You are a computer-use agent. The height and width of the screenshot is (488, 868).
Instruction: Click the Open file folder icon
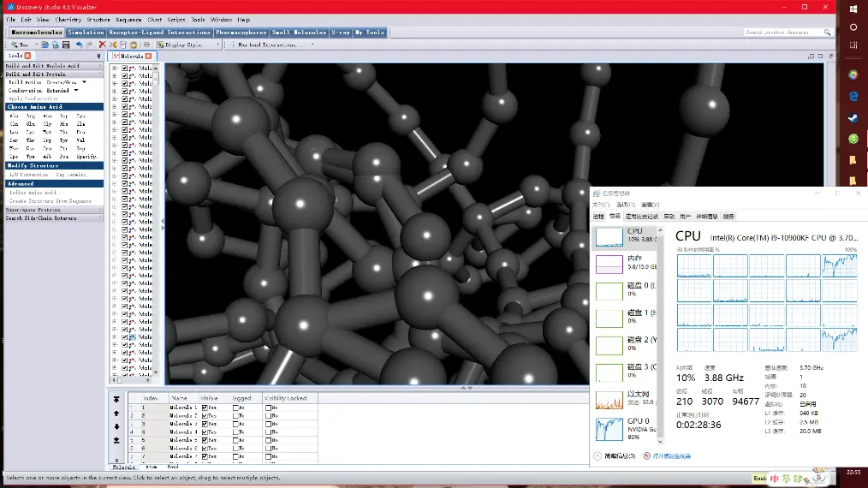tap(45, 45)
